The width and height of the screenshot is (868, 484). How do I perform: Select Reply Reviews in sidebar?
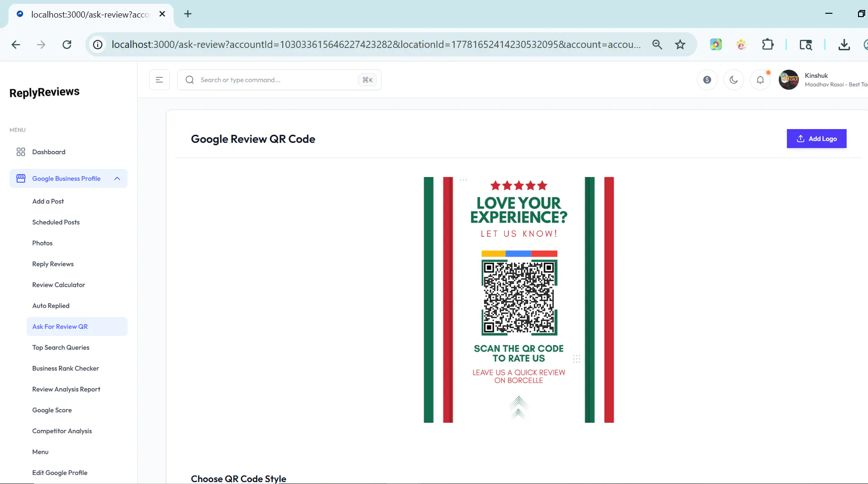53,264
